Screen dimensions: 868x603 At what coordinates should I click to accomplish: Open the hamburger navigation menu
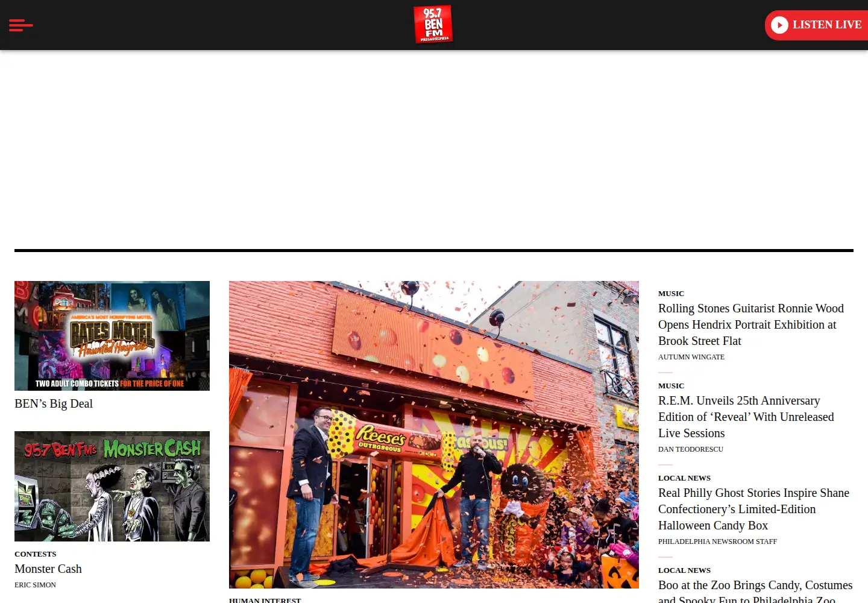pyautogui.click(x=21, y=25)
